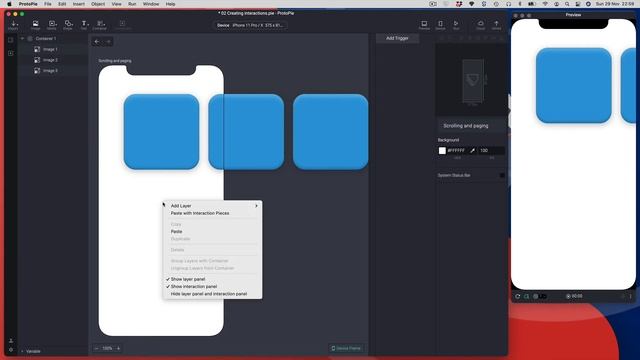Open the Import tool in toolbar
The image size is (640, 360).
pos(13,25)
